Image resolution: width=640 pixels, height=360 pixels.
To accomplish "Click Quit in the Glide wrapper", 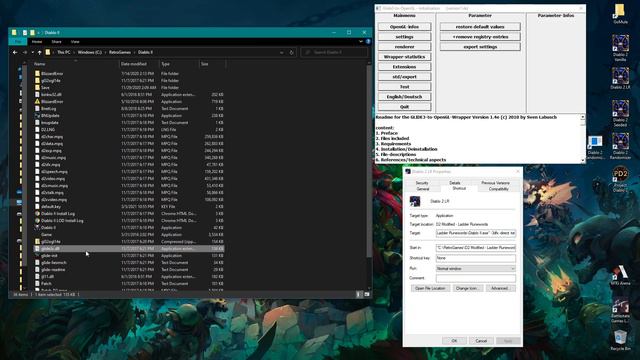I will 404,107.
